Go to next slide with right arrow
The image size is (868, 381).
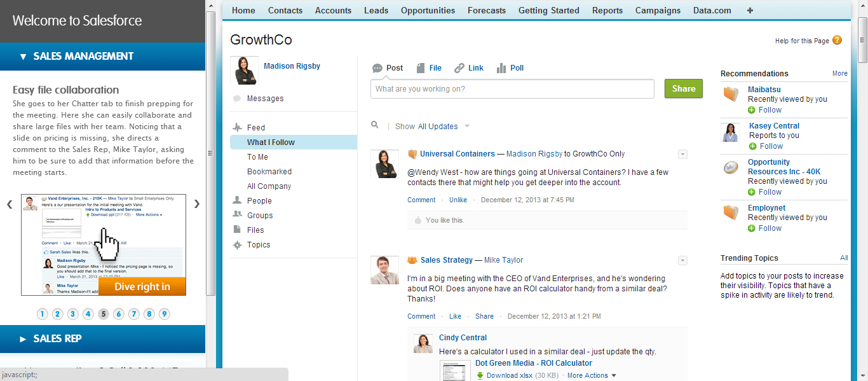point(197,204)
